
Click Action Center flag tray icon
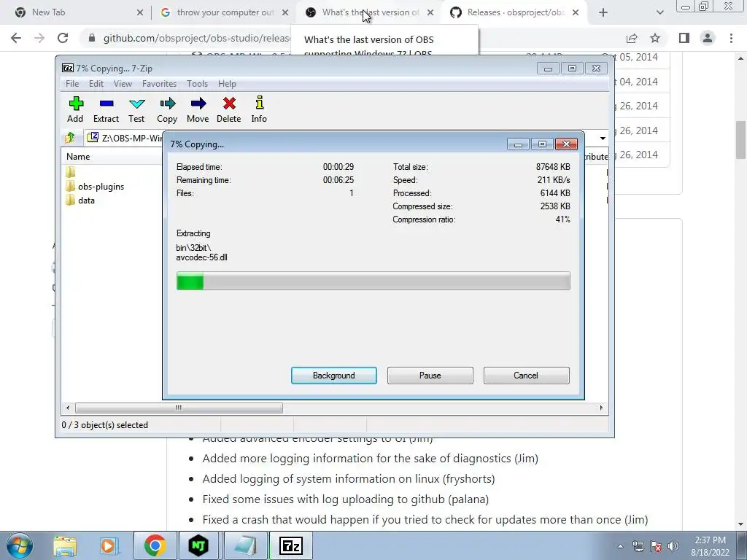656,546
